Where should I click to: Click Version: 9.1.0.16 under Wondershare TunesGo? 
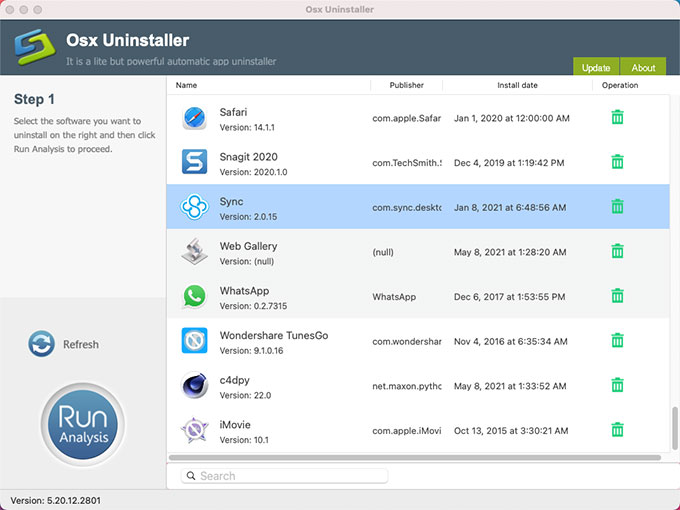pos(251,350)
